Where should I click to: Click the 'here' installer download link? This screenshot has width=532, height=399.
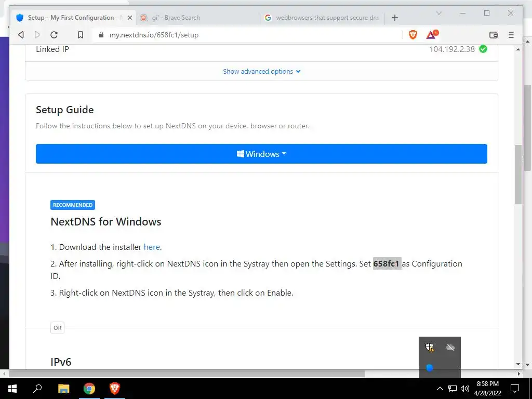[152, 247]
